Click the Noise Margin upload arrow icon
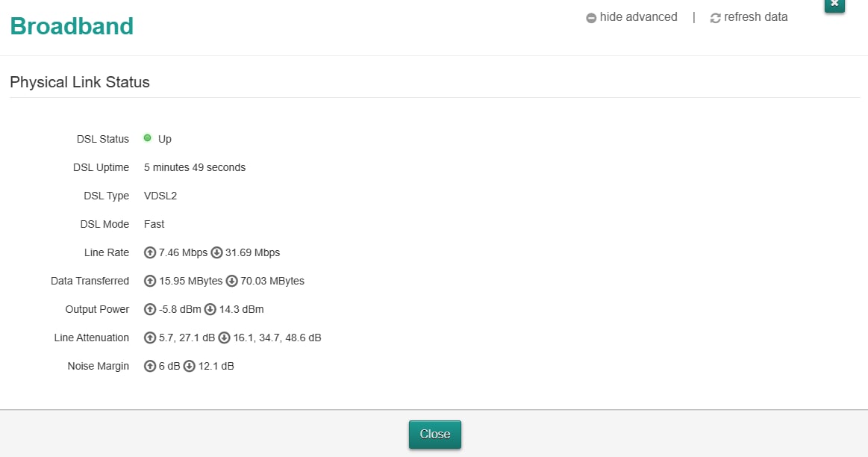Viewport: 868px width, 457px height. tap(150, 366)
